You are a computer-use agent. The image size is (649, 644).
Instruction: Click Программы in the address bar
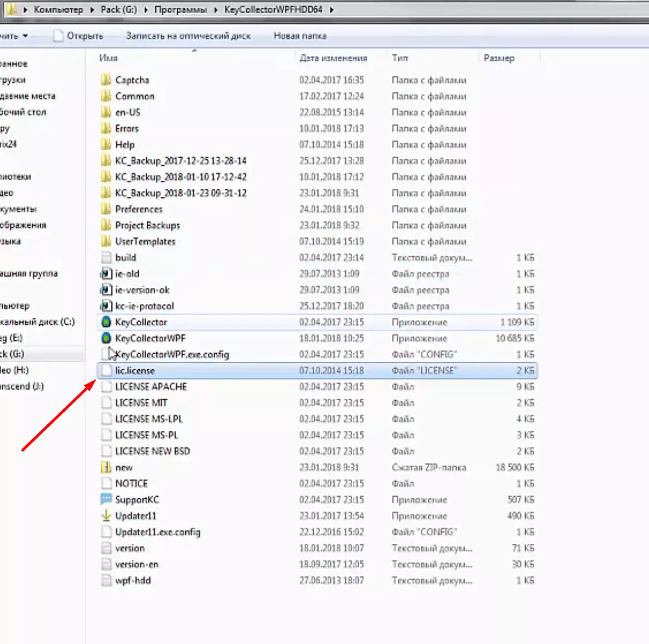(180, 10)
